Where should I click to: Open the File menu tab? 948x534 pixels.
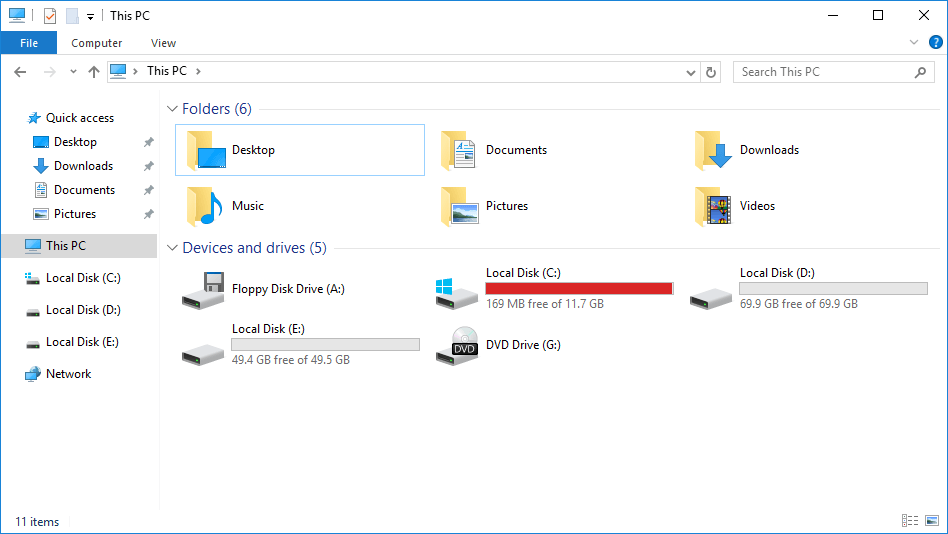[29, 43]
